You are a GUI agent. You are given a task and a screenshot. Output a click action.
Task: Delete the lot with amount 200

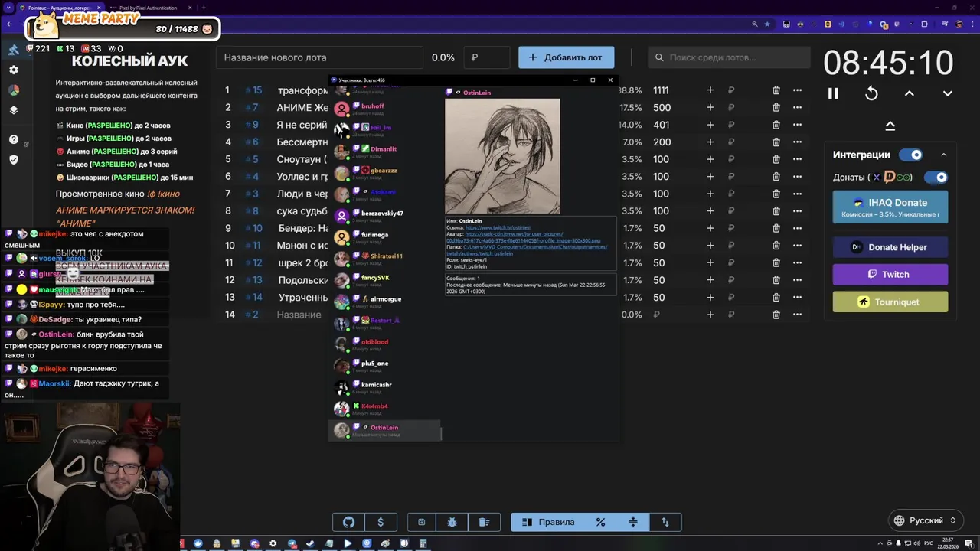776,142
